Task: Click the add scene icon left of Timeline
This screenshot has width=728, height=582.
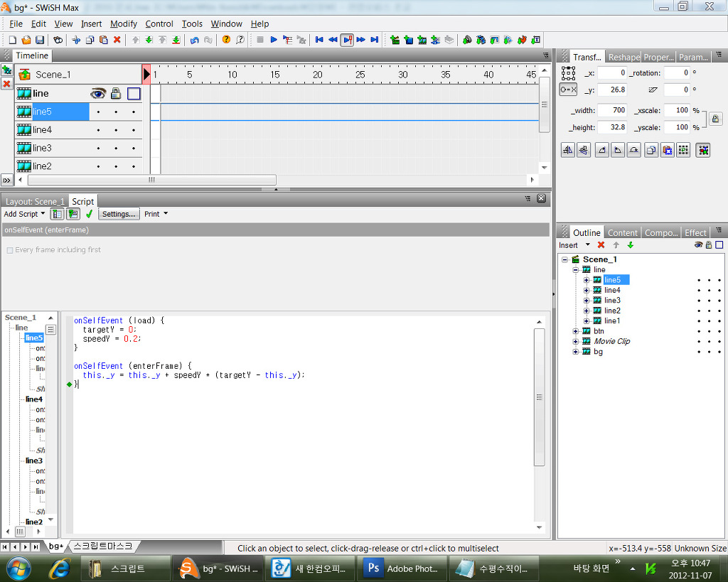Action: [6, 70]
